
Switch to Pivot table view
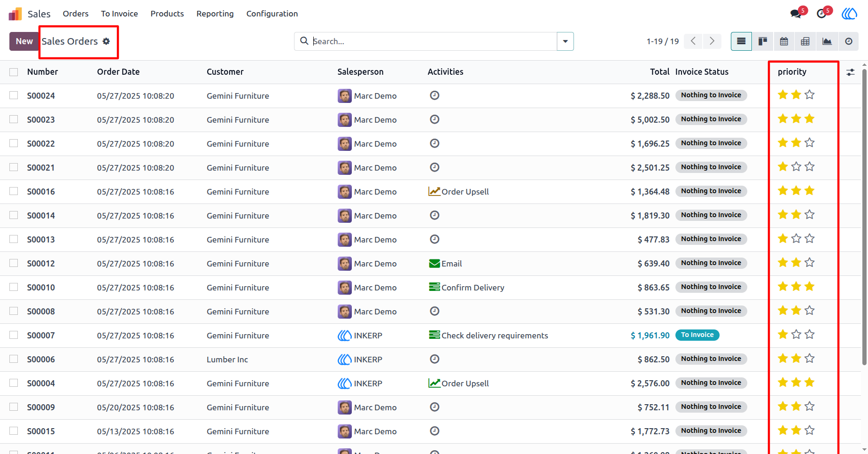(x=805, y=41)
